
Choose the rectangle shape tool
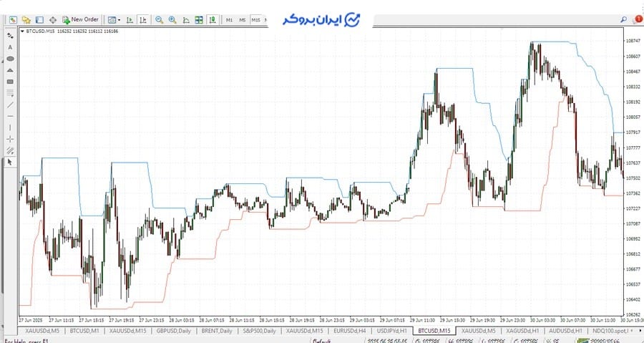coord(10,82)
